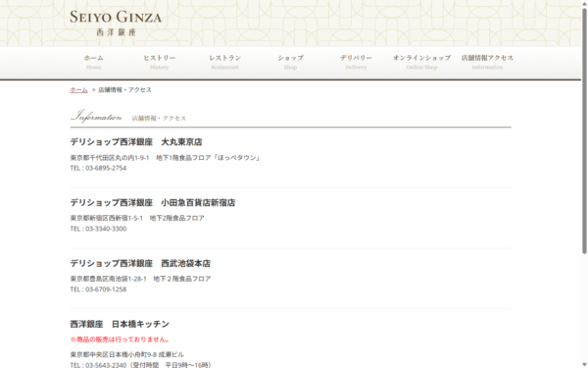The width and height of the screenshot is (588, 368).
Task: Click address 東京都豊島区南池袋1-28-1
Action: tap(109, 279)
